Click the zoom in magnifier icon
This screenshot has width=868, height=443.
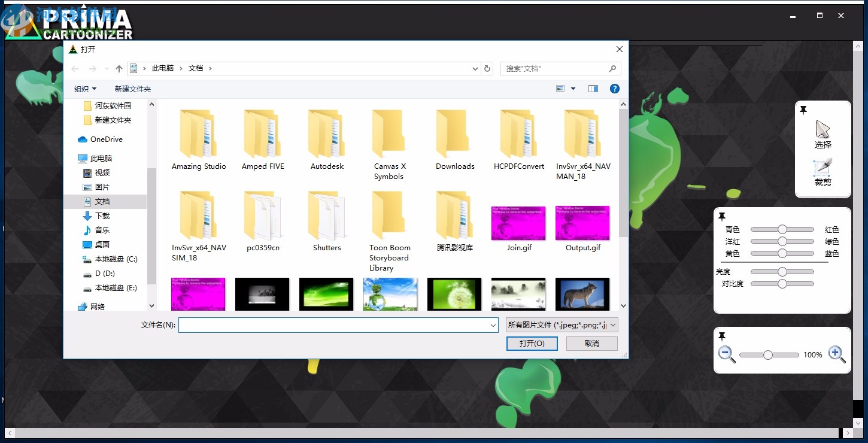click(837, 354)
